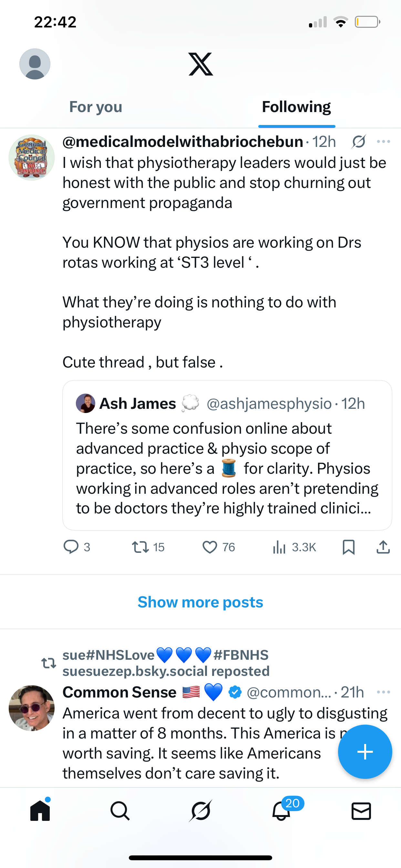
Task: Open more options on Common Sense post
Action: (384, 692)
